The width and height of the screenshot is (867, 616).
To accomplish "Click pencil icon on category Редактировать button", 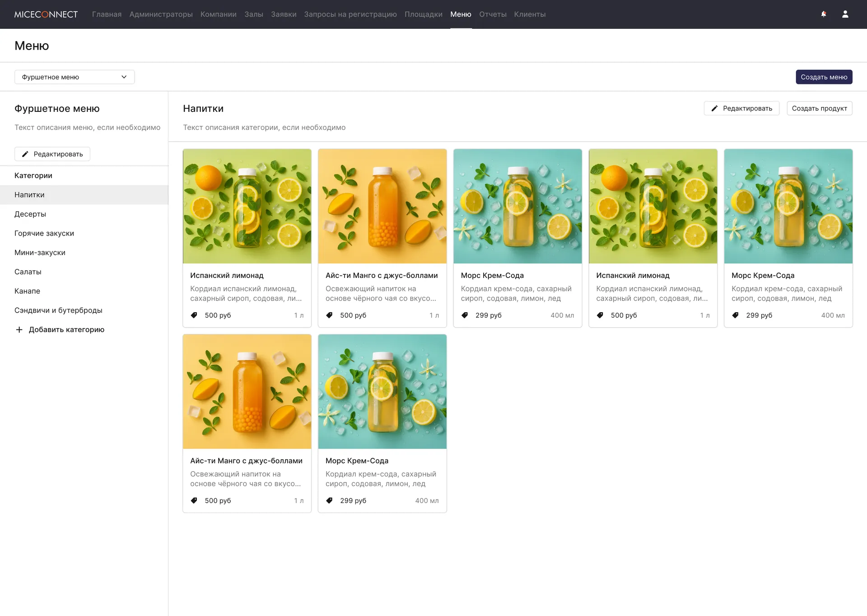I will click(x=714, y=108).
